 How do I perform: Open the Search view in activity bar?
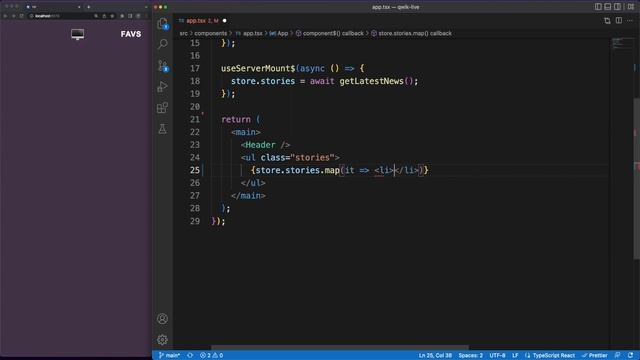point(162,44)
